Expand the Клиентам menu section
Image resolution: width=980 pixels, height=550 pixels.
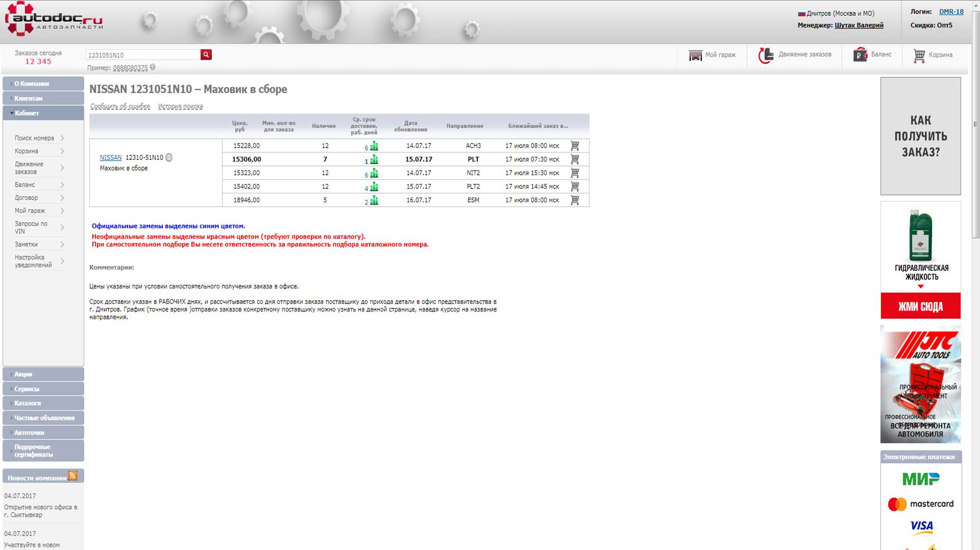pos(43,99)
